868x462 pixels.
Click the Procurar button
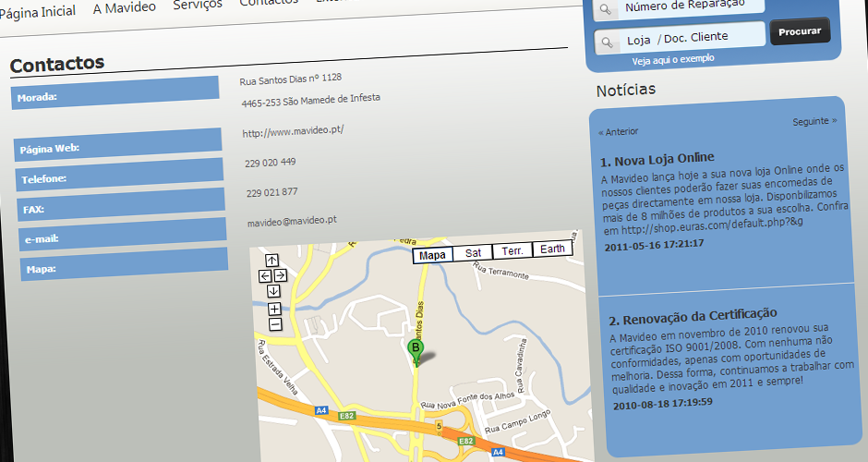click(x=800, y=31)
